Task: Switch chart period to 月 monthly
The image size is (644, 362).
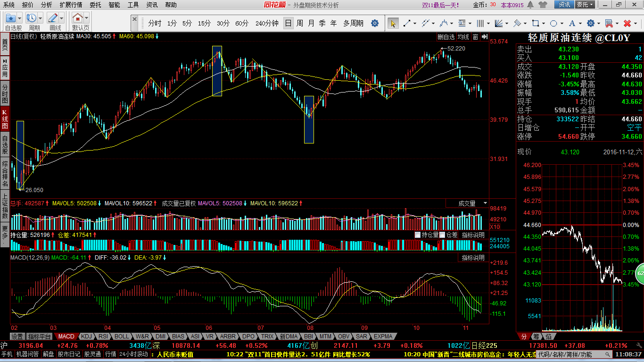Action: (x=311, y=23)
